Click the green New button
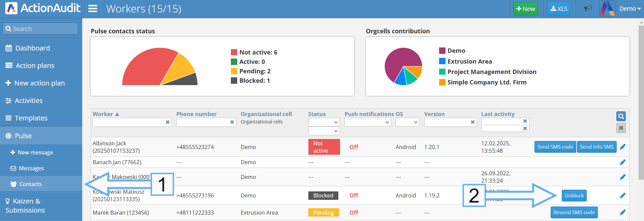The width and height of the screenshot is (644, 221). [525, 9]
